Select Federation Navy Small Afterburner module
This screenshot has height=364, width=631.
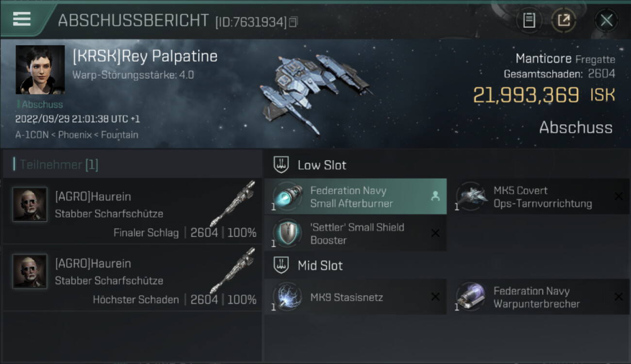coord(355,197)
